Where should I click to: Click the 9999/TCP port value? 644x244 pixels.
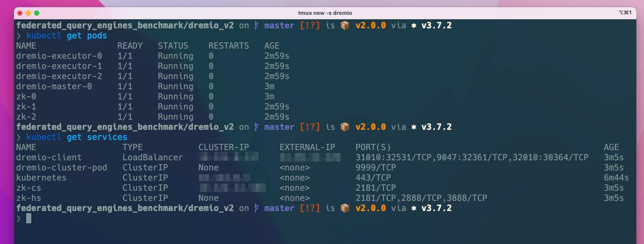tap(376, 167)
